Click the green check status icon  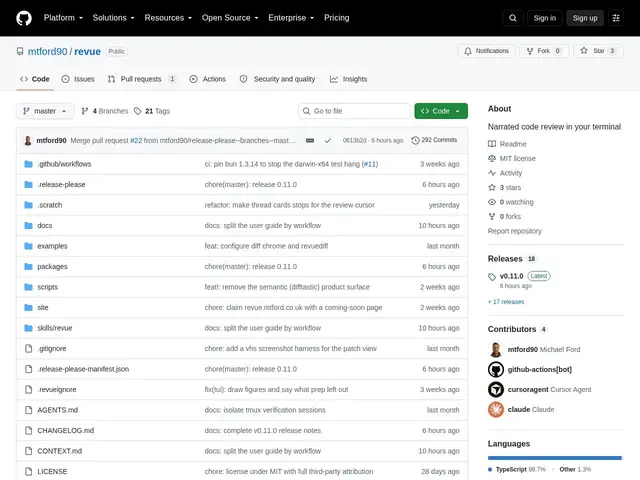tap(328, 140)
